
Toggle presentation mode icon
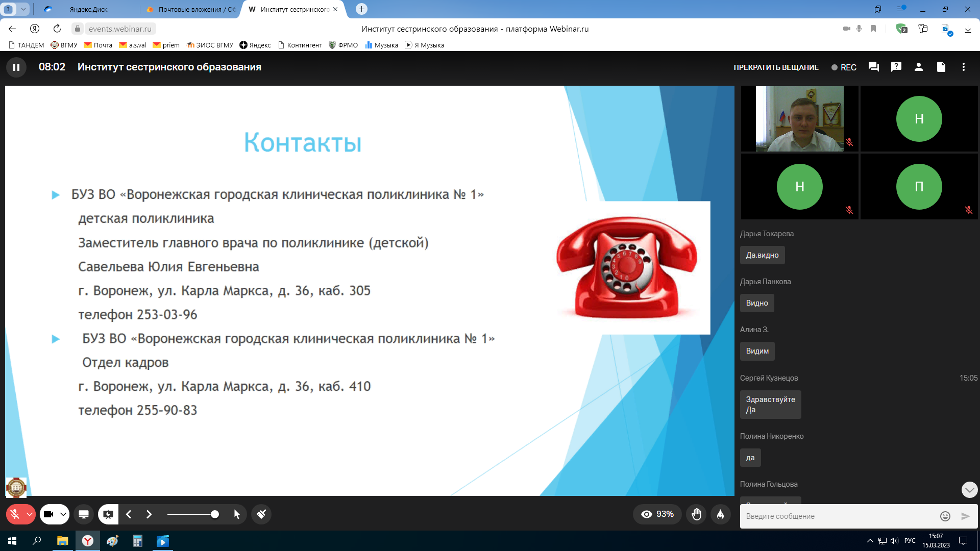point(108,514)
